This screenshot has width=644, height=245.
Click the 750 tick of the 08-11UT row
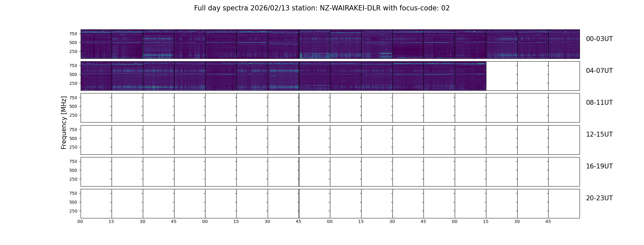click(x=73, y=98)
